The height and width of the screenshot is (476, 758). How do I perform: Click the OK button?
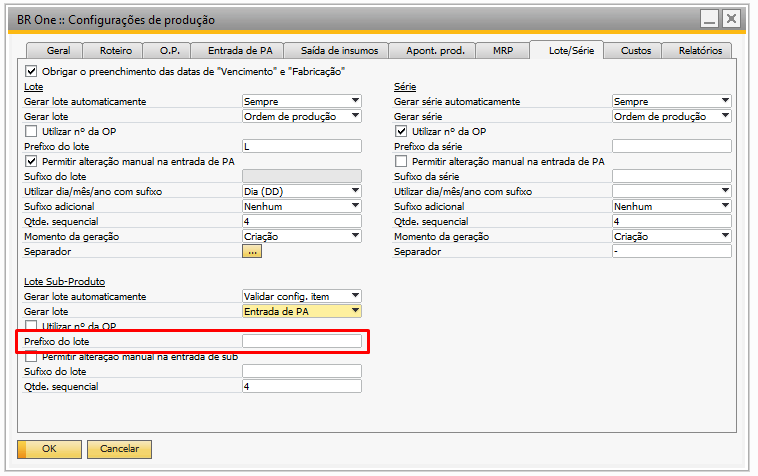[x=48, y=449]
